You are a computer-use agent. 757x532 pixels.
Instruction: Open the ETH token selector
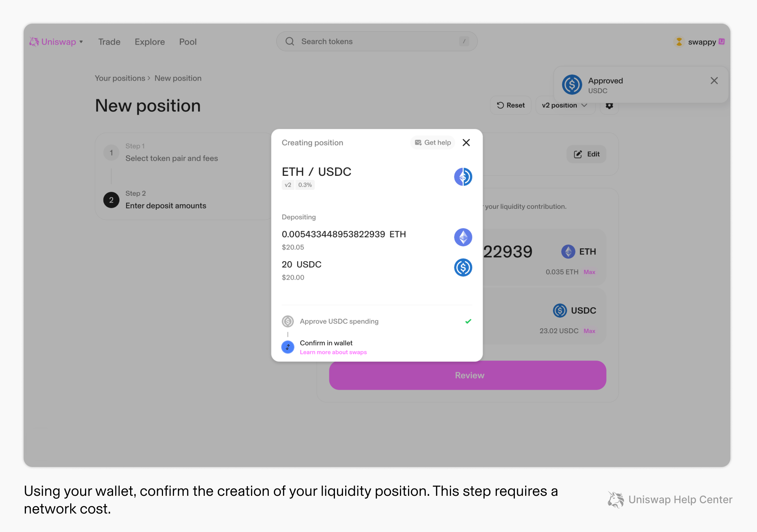click(578, 252)
